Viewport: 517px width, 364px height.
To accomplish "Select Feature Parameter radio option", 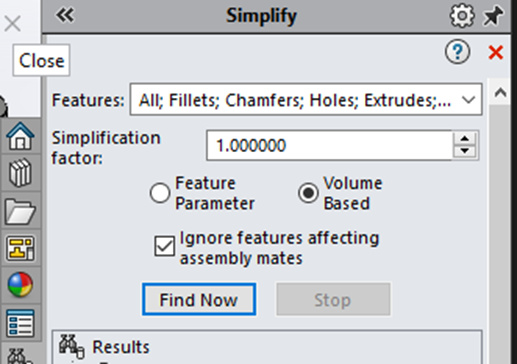I will [160, 193].
